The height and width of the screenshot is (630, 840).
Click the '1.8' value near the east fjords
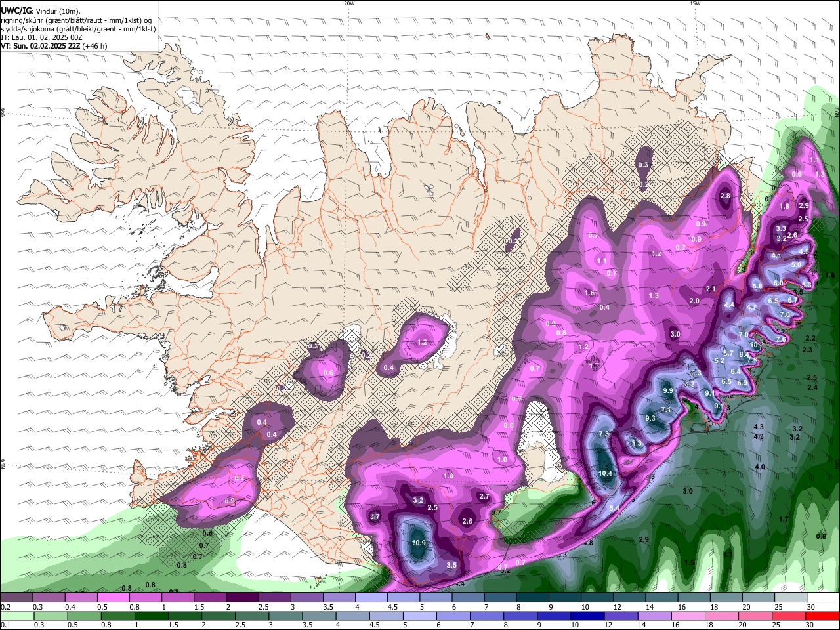tap(784, 207)
